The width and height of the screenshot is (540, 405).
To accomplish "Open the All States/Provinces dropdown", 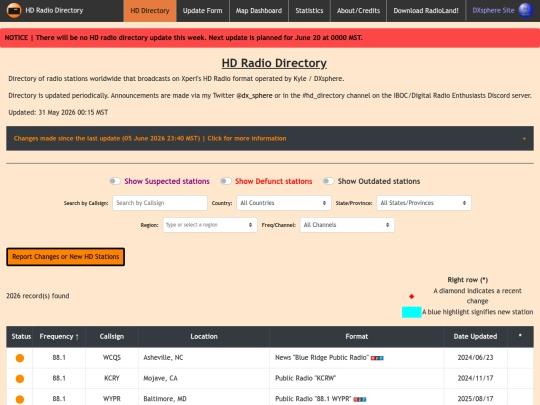I will click(x=424, y=203).
